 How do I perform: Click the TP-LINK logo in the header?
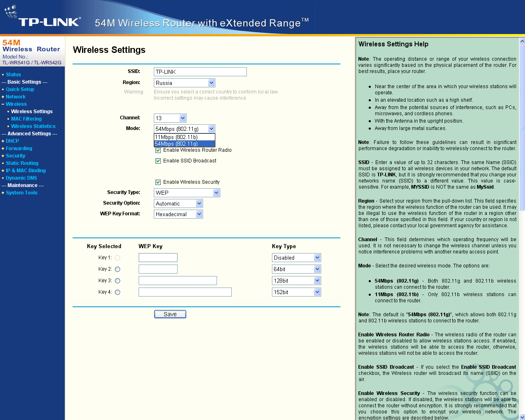43,17
